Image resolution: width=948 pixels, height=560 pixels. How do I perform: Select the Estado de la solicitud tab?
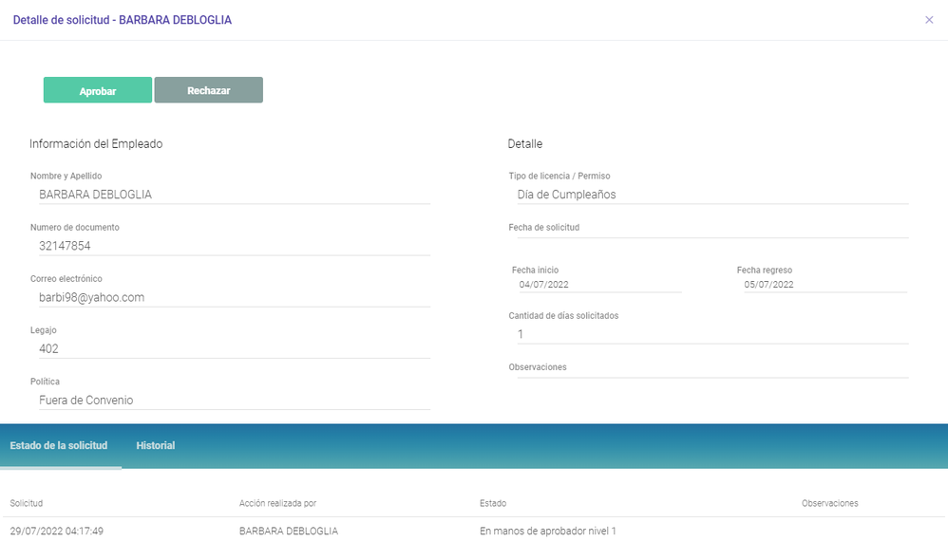coord(59,446)
